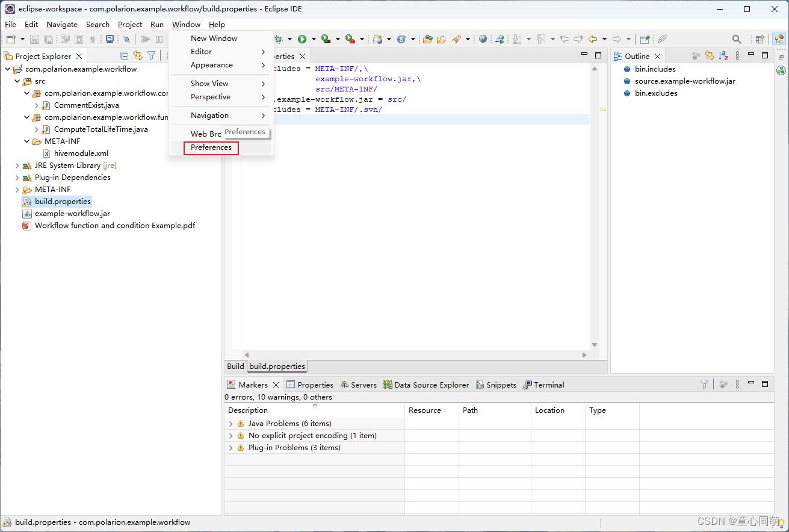This screenshot has height=532, width=789.
Task: Select the Plug-in Development perspective icon
Action: [x=779, y=39]
